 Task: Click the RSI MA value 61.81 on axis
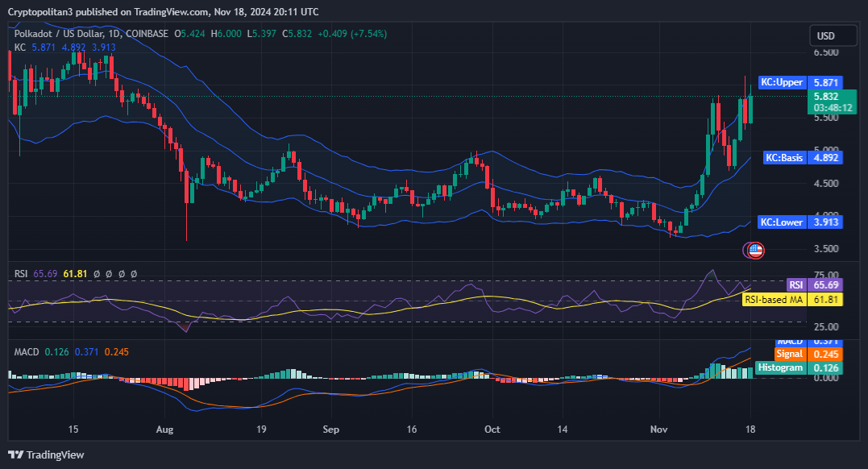pos(825,300)
